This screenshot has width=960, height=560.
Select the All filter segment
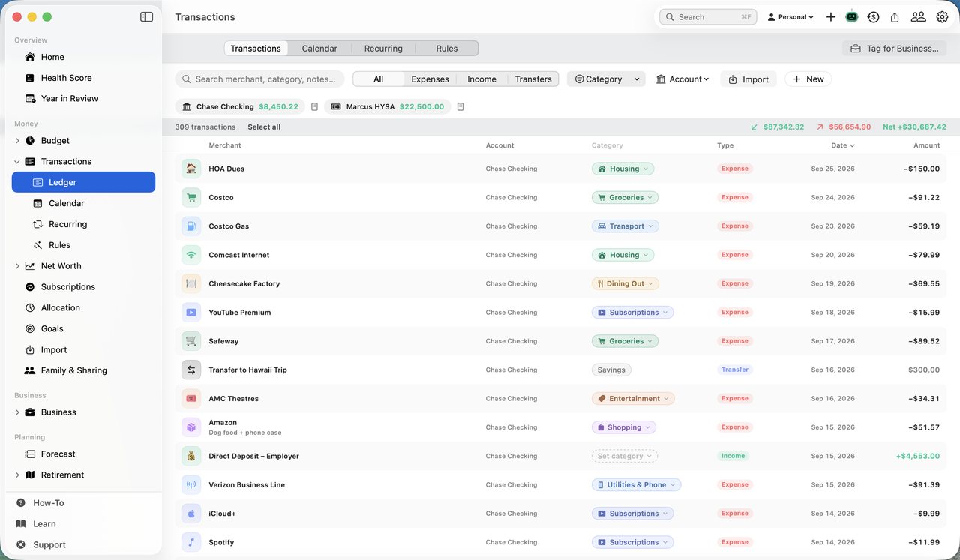click(x=379, y=79)
